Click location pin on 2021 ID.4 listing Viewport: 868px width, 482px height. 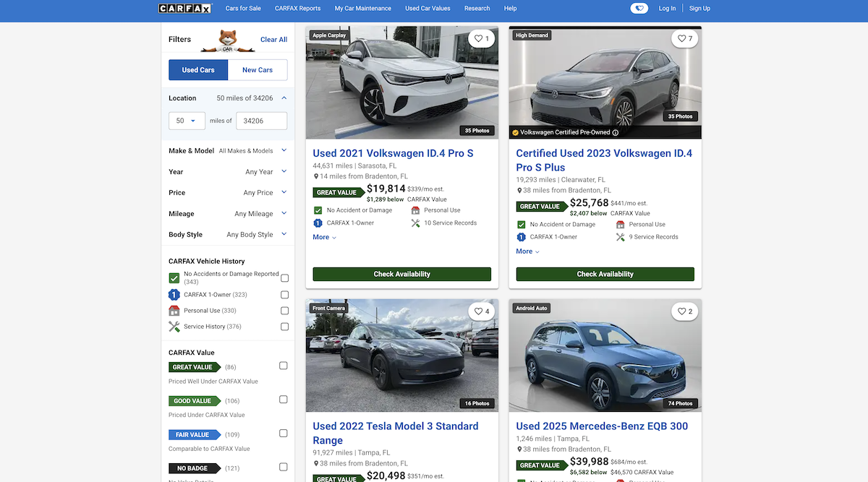pyautogui.click(x=316, y=176)
